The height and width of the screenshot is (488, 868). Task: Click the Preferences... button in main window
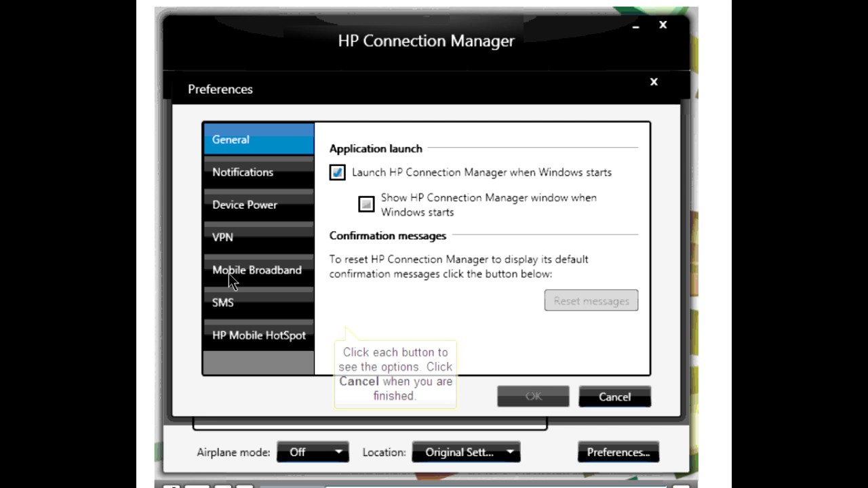tap(618, 452)
